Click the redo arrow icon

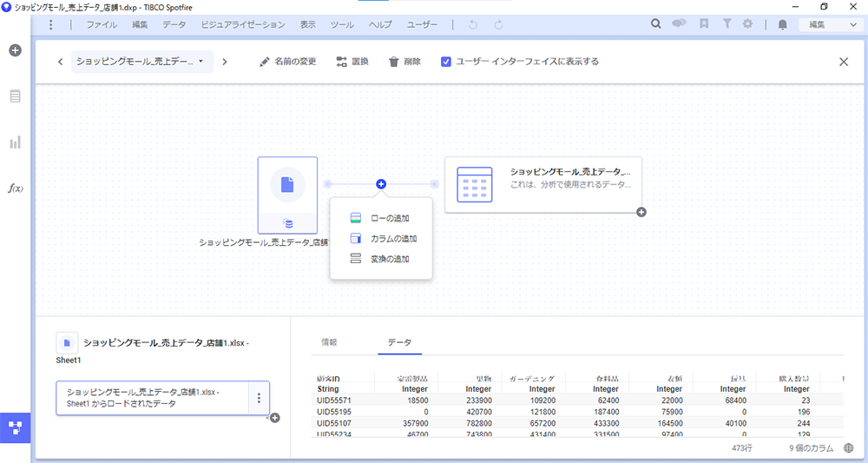tap(498, 24)
